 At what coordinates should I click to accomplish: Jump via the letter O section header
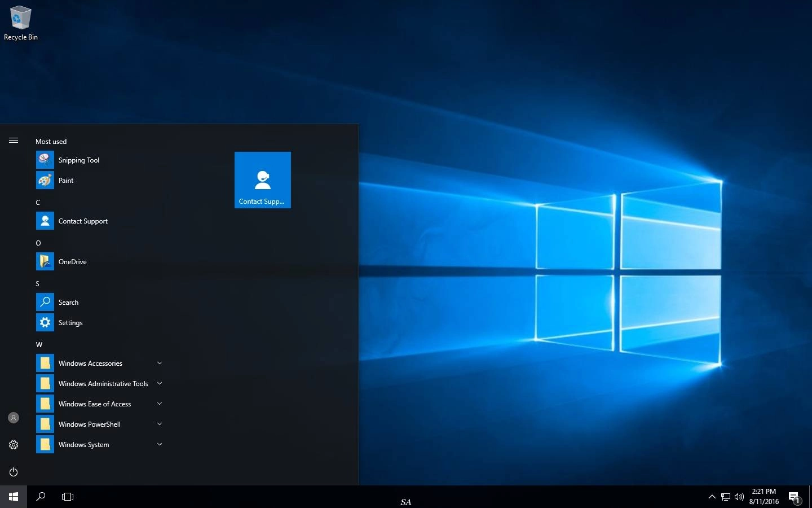click(38, 243)
